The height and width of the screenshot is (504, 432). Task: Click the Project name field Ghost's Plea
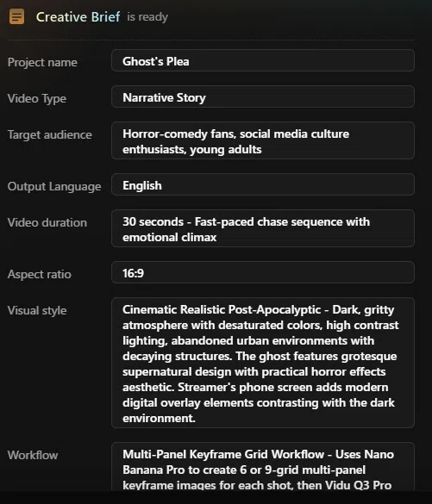(263, 60)
